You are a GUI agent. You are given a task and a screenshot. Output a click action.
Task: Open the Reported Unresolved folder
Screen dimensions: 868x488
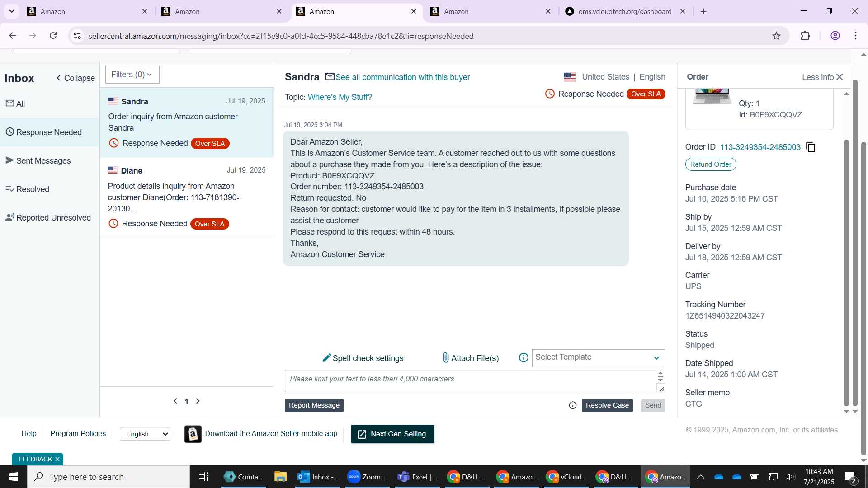pos(50,217)
